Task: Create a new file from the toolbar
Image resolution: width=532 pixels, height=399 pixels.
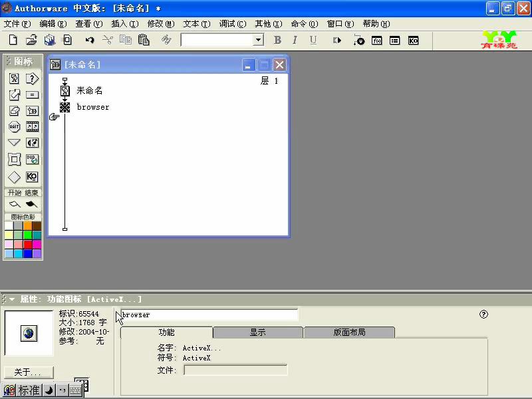Action: click(x=13, y=40)
